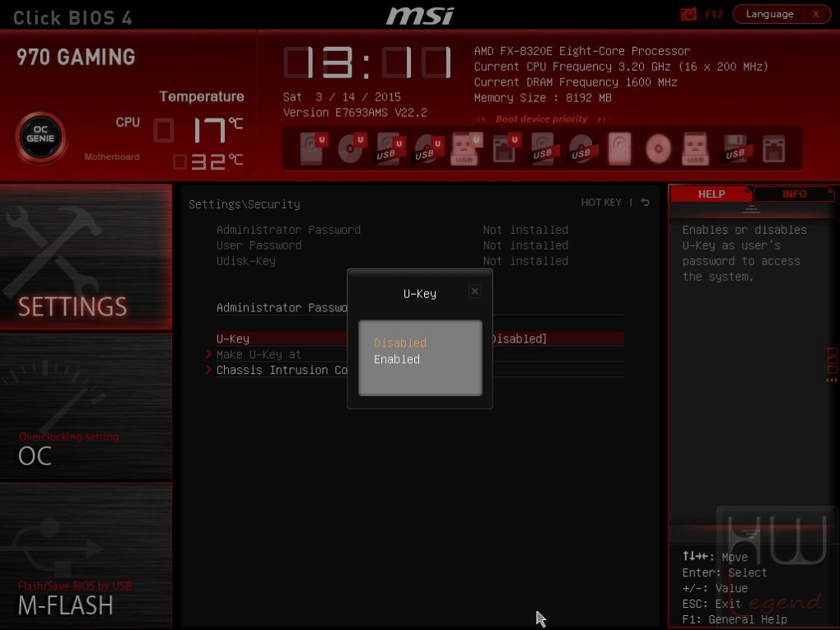Select the U-Key row label
Viewport: 840px width, 630px height.
(x=233, y=338)
